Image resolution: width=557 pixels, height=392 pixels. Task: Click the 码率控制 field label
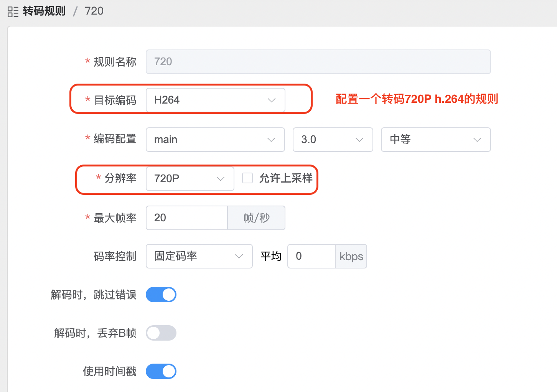click(115, 256)
